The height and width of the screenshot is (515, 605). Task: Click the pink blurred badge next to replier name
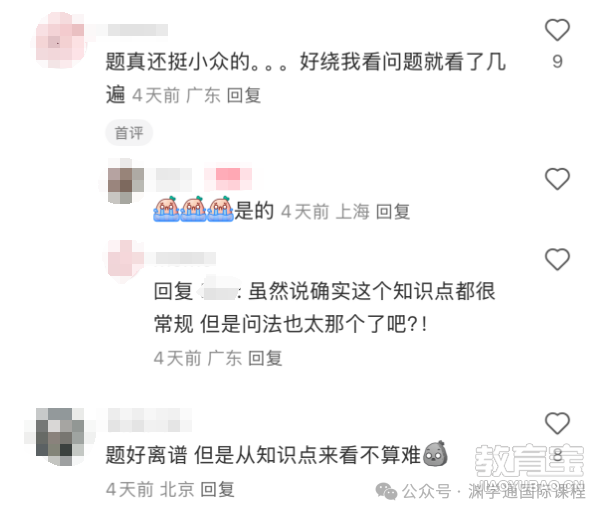[x=228, y=179]
